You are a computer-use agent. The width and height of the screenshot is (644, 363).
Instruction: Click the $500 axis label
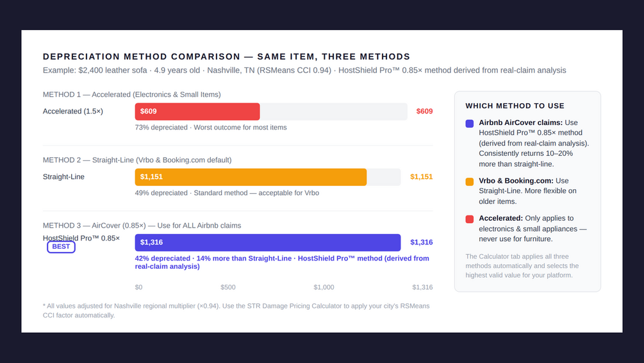(228, 287)
